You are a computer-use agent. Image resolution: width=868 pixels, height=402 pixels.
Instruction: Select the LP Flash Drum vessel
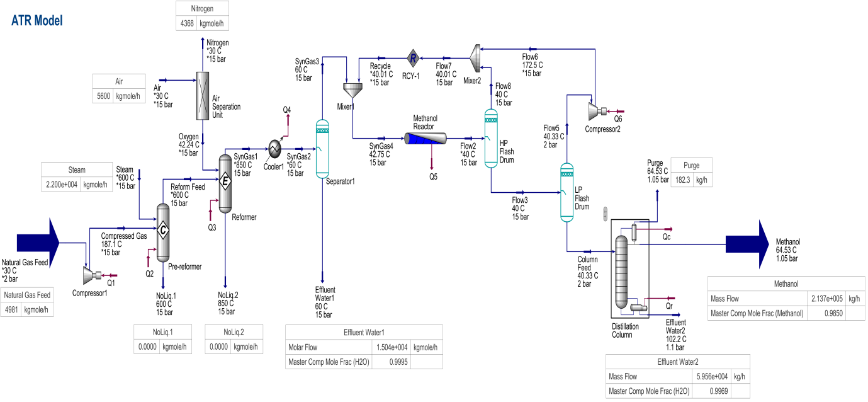click(566, 192)
